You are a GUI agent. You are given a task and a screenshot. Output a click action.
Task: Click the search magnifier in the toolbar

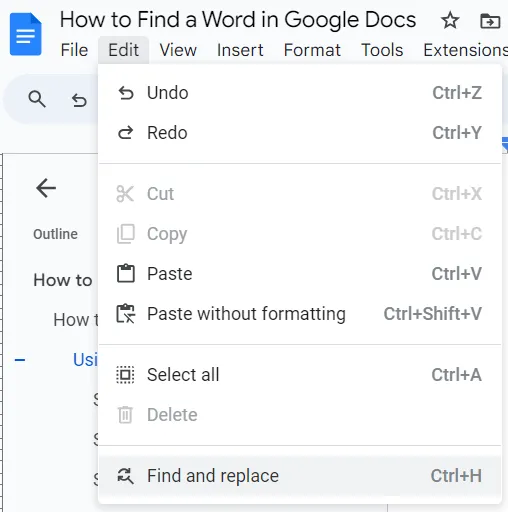click(x=37, y=99)
